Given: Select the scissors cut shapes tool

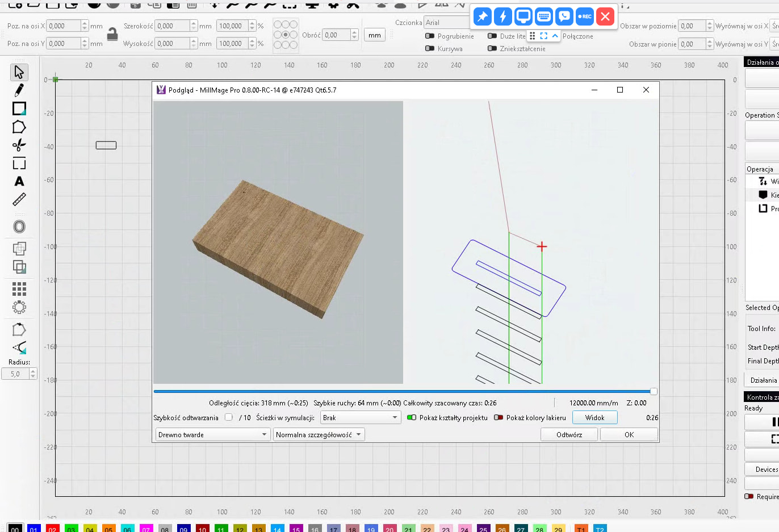Looking at the screenshot, I should [x=19, y=145].
